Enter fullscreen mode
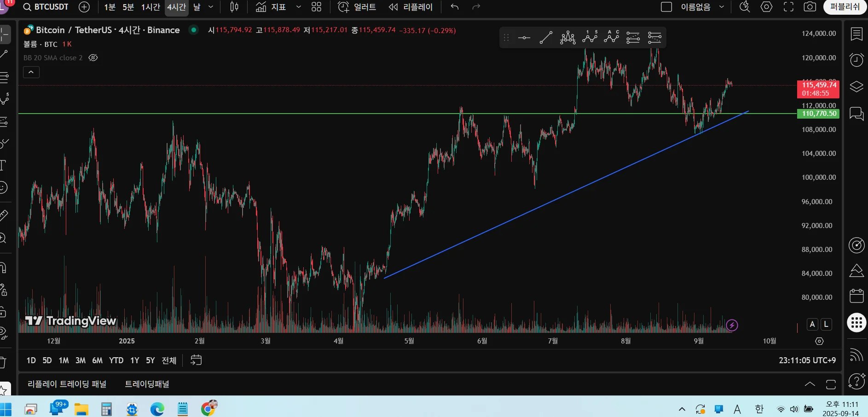This screenshot has width=868, height=417. pyautogui.click(x=788, y=7)
